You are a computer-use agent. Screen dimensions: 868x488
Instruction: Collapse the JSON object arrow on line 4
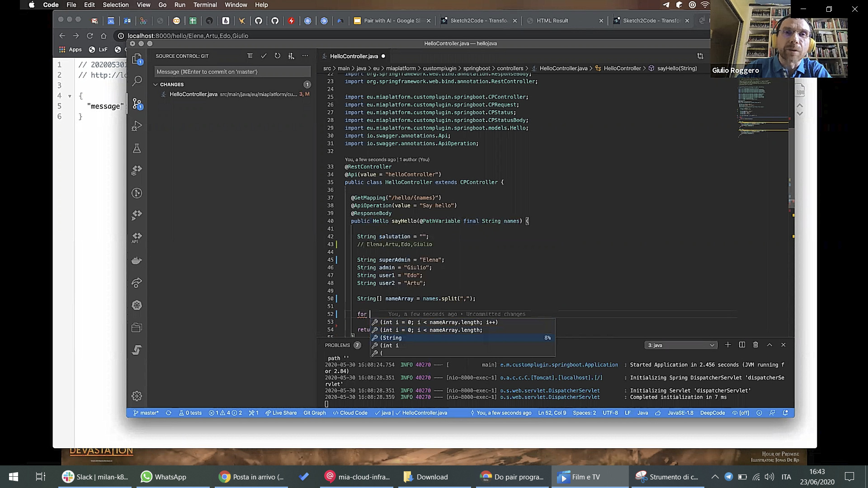pos(70,96)
